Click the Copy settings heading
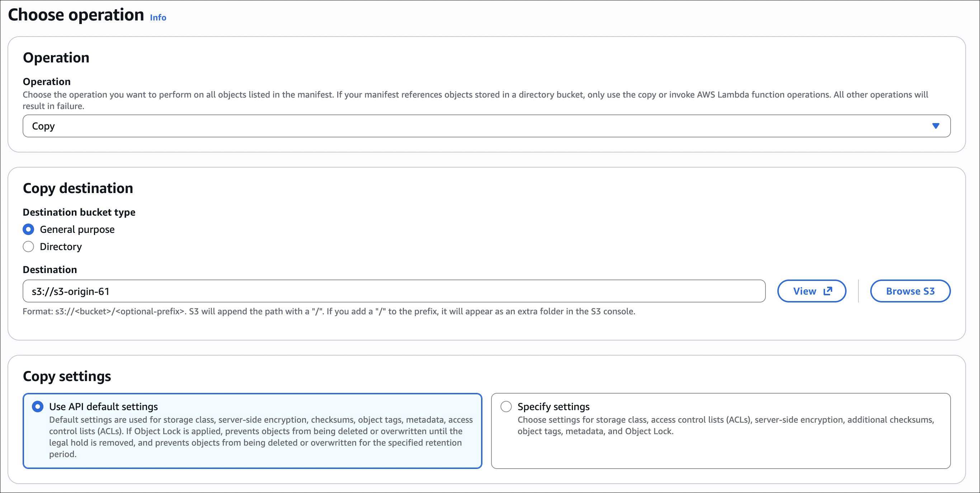This screenshot has width=980, height=493. (x=67, y=376)
